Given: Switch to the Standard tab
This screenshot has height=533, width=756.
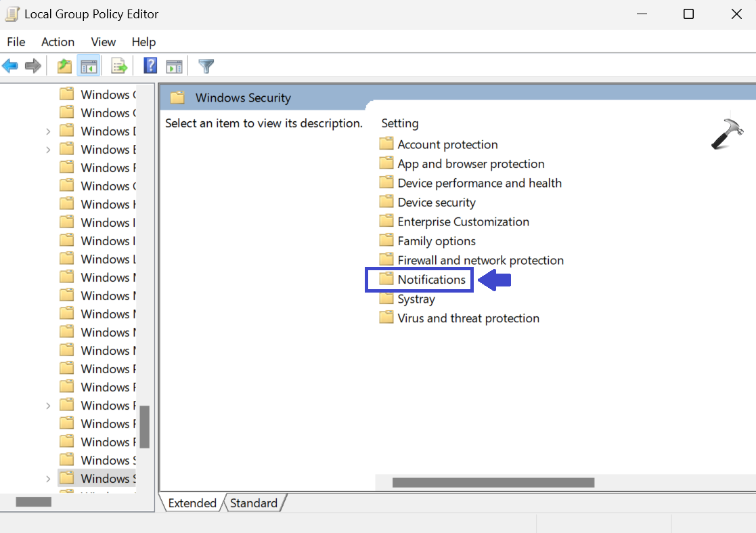Looking at the screenshot, I should [254, 503].
